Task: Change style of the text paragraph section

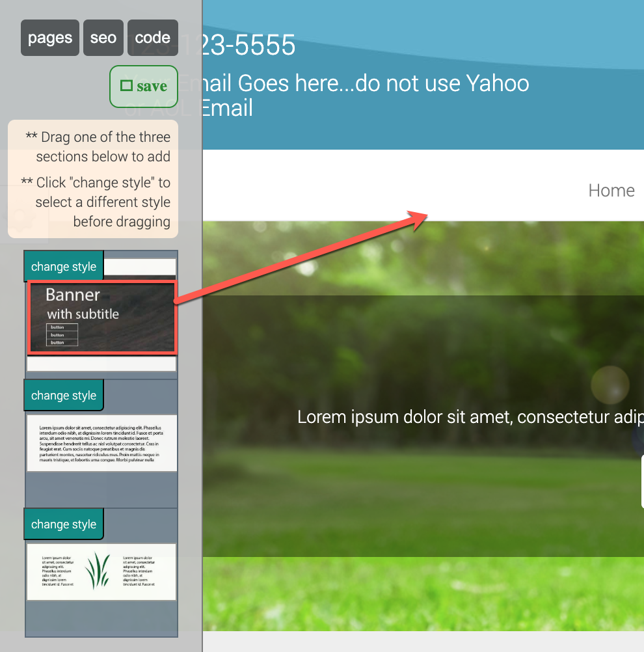Action: click(x=64, y=395)
